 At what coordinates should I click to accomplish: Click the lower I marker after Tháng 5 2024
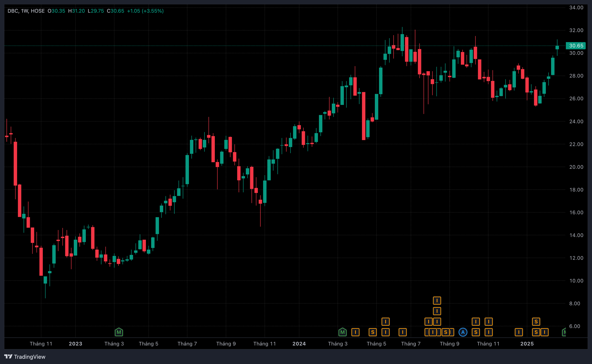(x=385, y=332)
